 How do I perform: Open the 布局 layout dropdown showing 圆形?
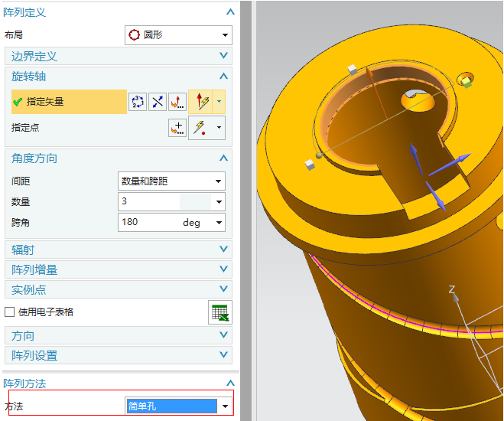coord(177,34)
